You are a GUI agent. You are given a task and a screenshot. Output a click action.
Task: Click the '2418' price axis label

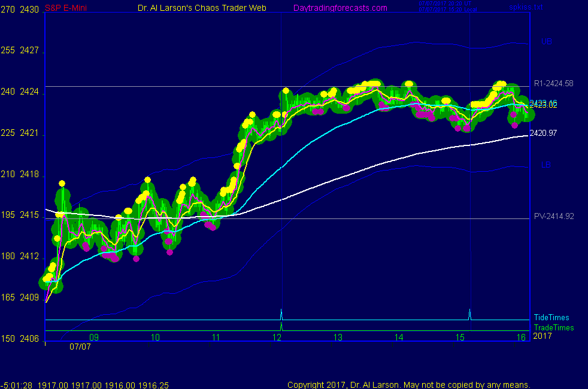[x=29, y=174]
